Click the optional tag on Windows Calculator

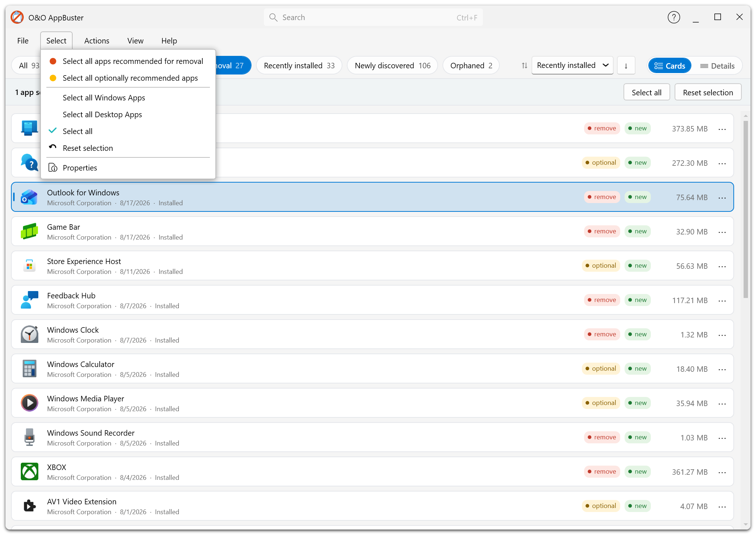[600, 369]
